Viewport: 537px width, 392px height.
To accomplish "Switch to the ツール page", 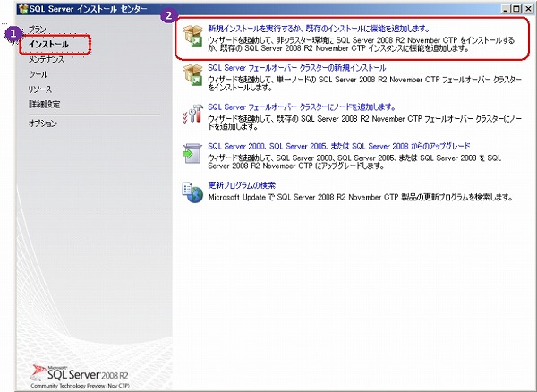I will pyautogui.click(x=38, y=74).
